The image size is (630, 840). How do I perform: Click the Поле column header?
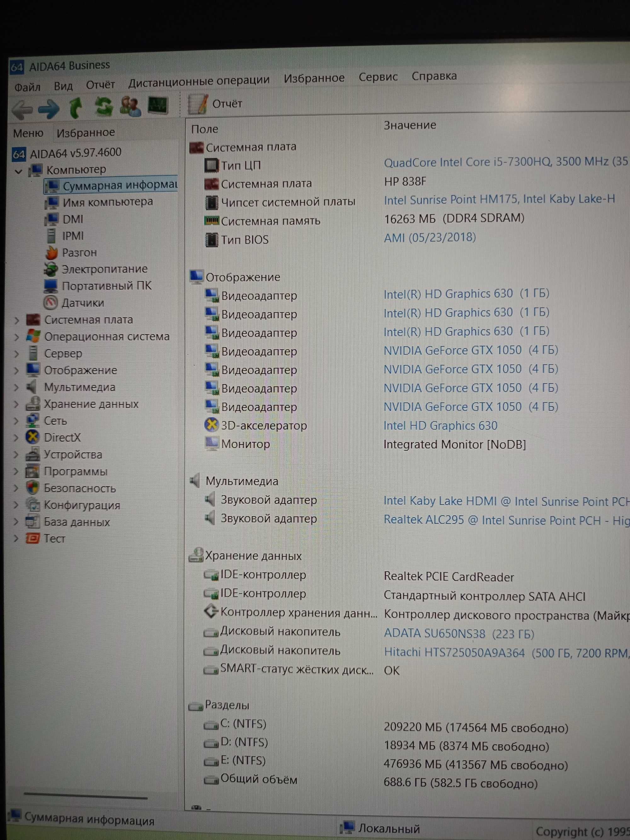[205, 129]
